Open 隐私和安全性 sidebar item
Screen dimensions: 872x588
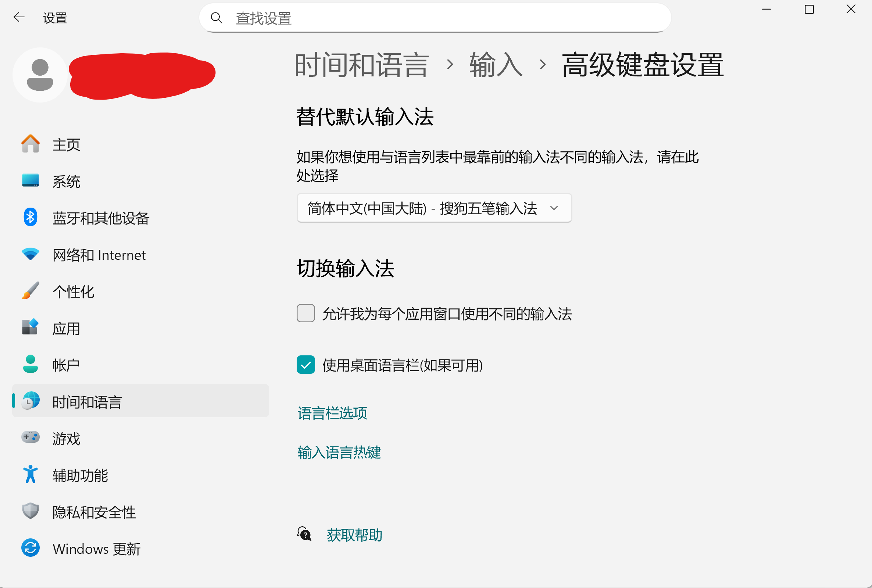[x=94, y=512]
